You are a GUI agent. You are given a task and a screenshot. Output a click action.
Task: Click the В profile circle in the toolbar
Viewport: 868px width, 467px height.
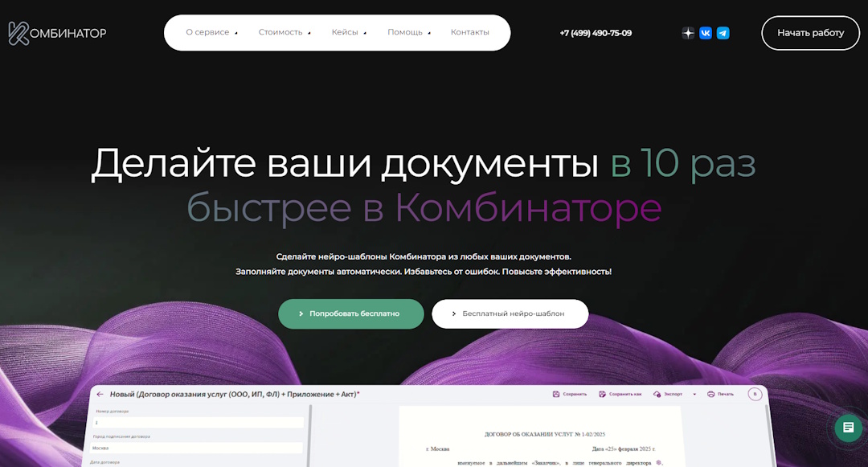[x=755, y=394]
